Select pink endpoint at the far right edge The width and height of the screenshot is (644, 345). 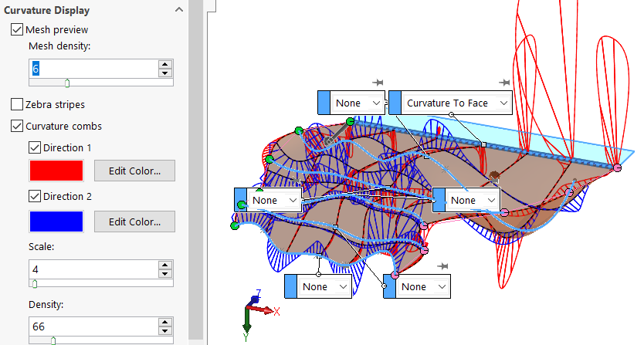tap(617, 167)
